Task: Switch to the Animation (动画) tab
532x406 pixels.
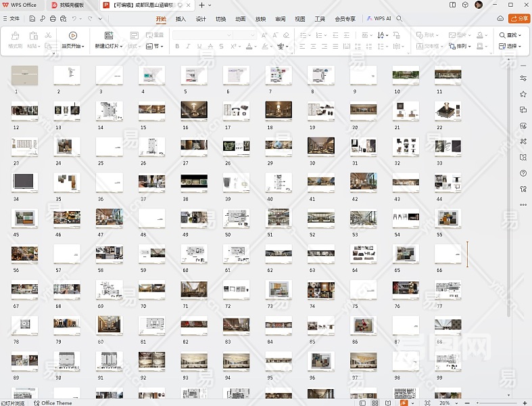Action: tap(240, 19)
